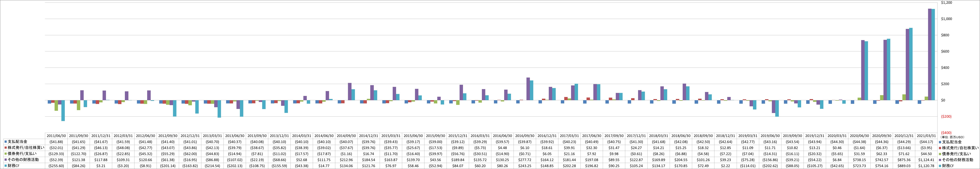Click the negative teal bar at 2011/06/30
The width and height of the screenshot is (980, 169).
tap(63, 111)
